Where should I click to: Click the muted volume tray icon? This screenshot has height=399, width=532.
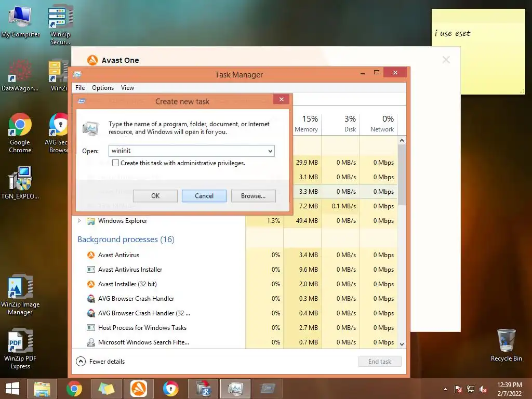(x=483, y=389)
